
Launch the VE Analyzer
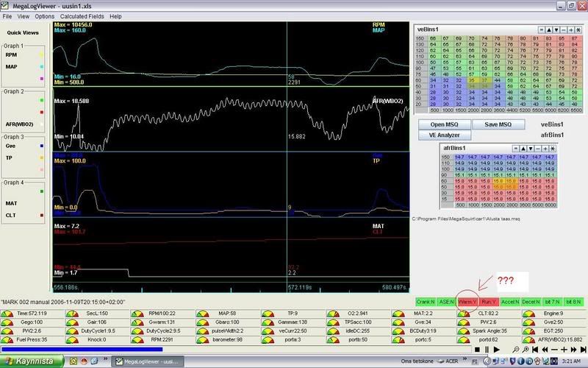click(x=445, y=135)
